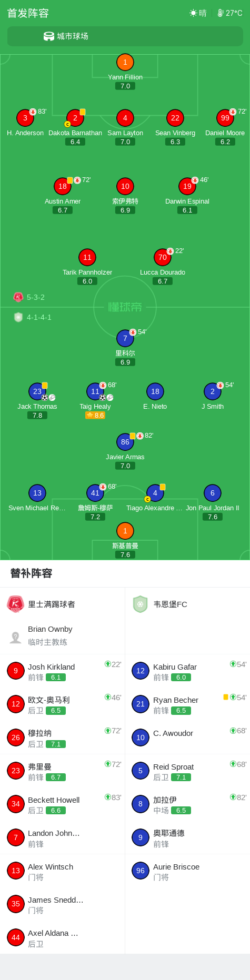Tap 斯基普曼 goalkeeper number 1 circle
This screenshot has width=250, height=980.
point(125,531)
